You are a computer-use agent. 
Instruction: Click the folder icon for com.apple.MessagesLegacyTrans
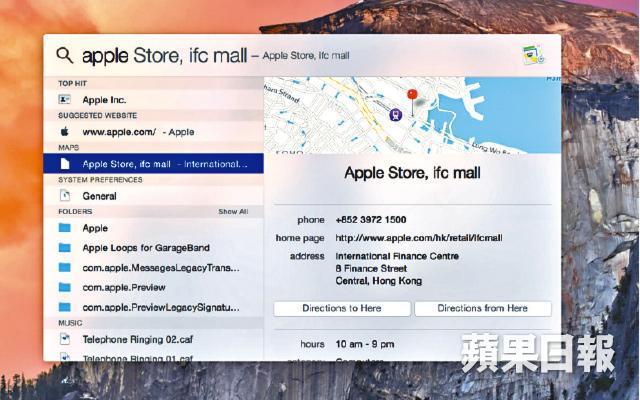point(64,267)
